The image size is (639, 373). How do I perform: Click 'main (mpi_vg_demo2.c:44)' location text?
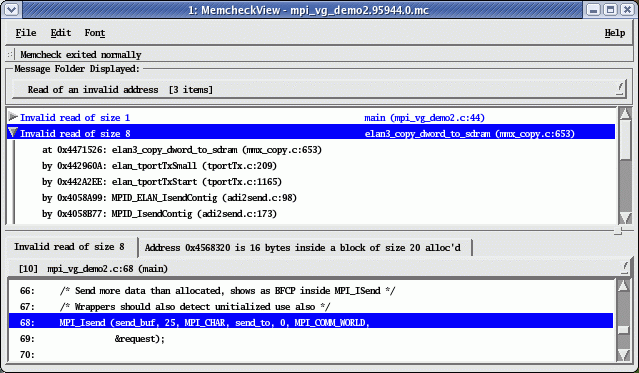(x=424, y=118)
